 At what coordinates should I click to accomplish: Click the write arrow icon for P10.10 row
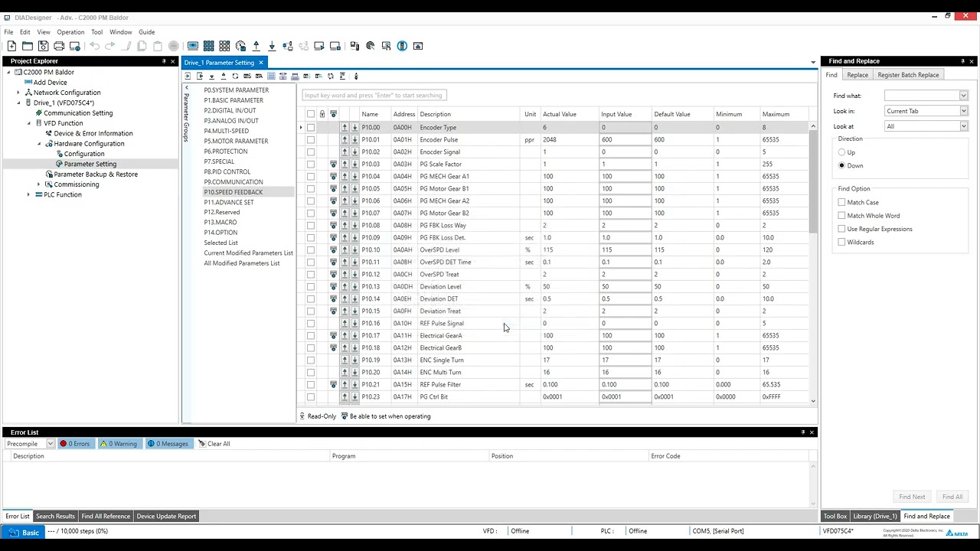(354, 249)
